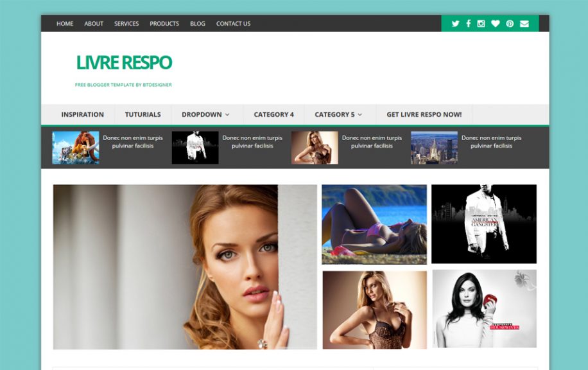This screenshot has height=370, width=588.
Task: Open the SERVICES menu item
Action: click(125, 24)
